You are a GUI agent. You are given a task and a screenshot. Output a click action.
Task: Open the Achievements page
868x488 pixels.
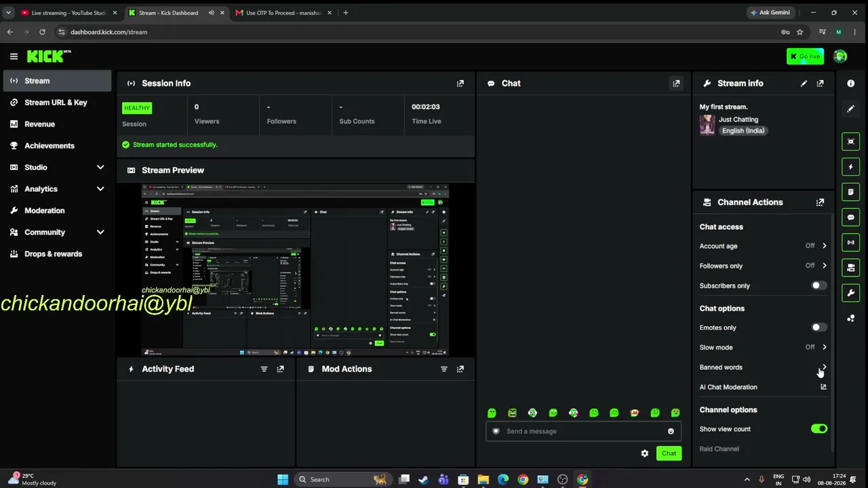[x=57, y=146]
